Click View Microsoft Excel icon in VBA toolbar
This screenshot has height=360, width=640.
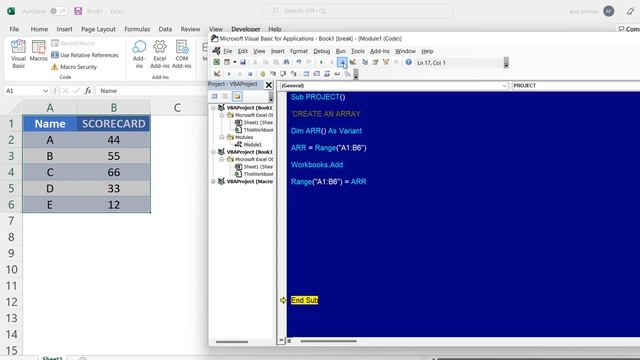click(x=216, y=62)
